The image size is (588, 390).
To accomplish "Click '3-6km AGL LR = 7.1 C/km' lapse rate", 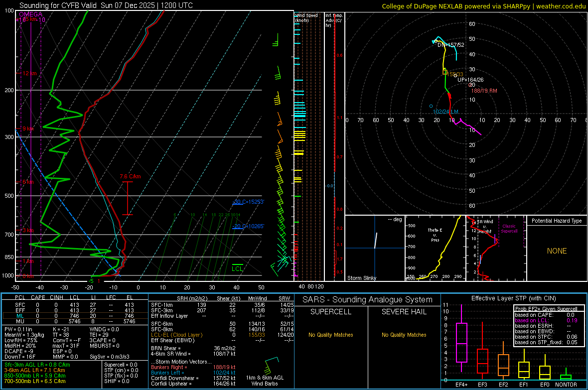I will (x=34, y=370).
